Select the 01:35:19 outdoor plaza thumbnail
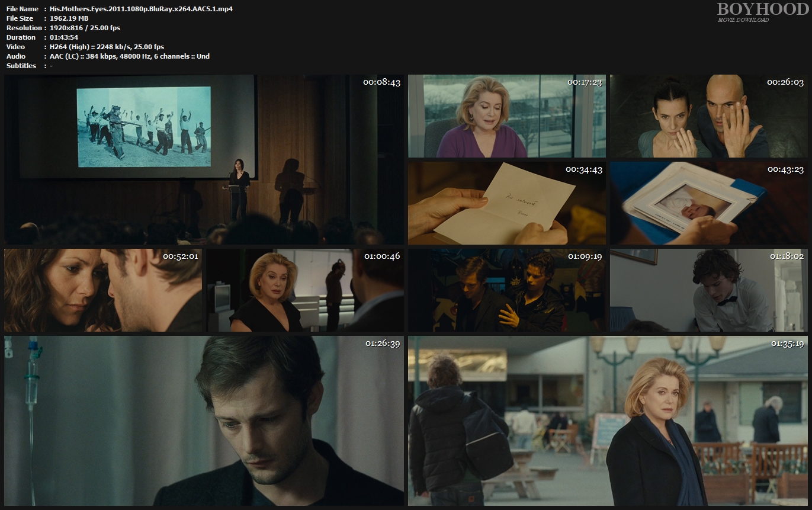Screen dimensions: 812x510 pos(608,421)
